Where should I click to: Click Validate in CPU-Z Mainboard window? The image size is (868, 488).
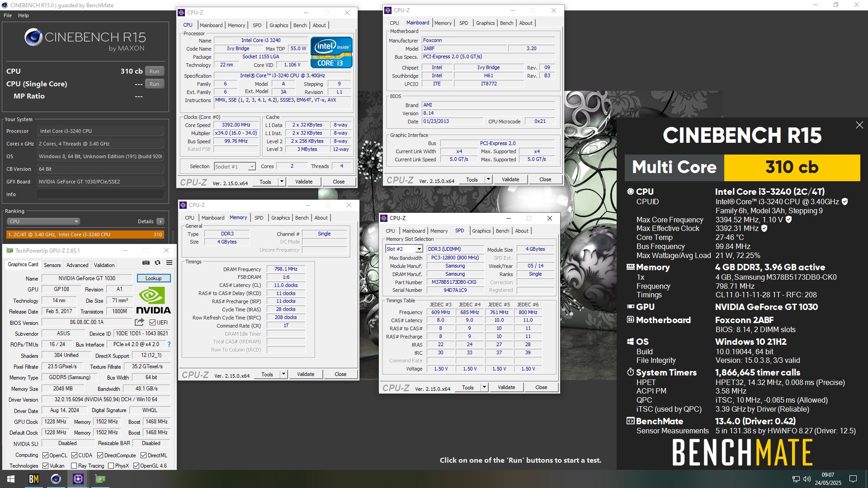click(510, 179)
